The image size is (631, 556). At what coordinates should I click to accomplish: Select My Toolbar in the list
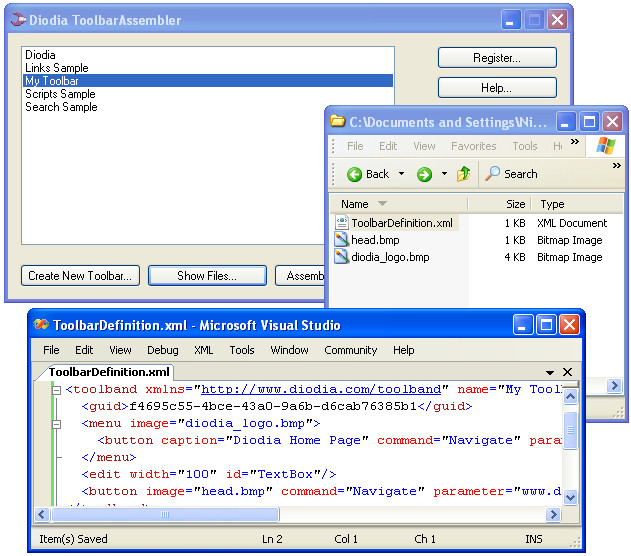pyautogui.click(x=207, y=80)
